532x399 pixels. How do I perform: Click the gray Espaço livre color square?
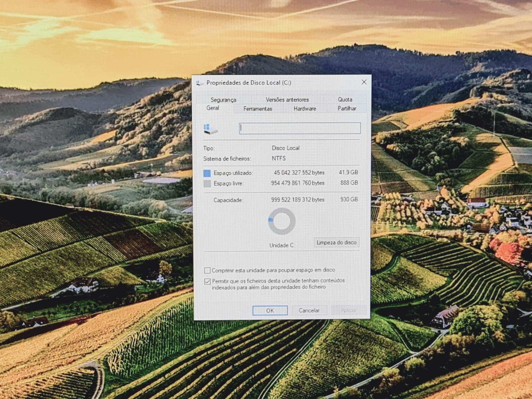(207, 184)
